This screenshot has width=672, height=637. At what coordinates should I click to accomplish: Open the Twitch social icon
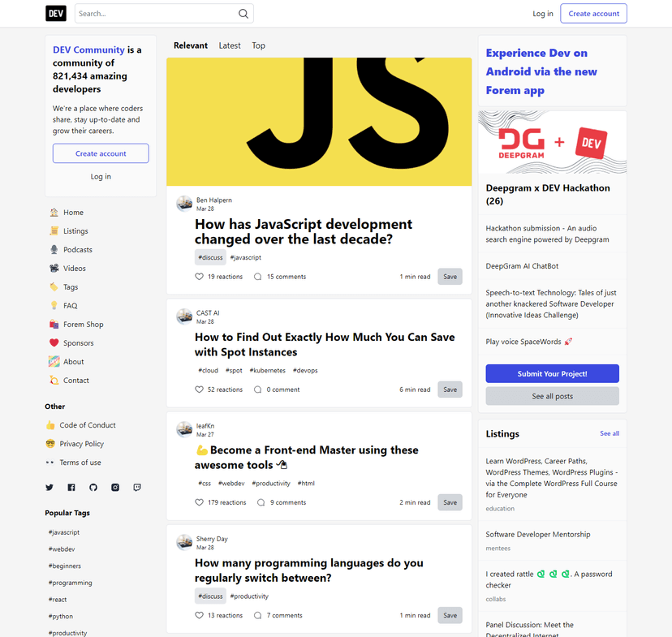pyautogui.click(x=137, y=488)
